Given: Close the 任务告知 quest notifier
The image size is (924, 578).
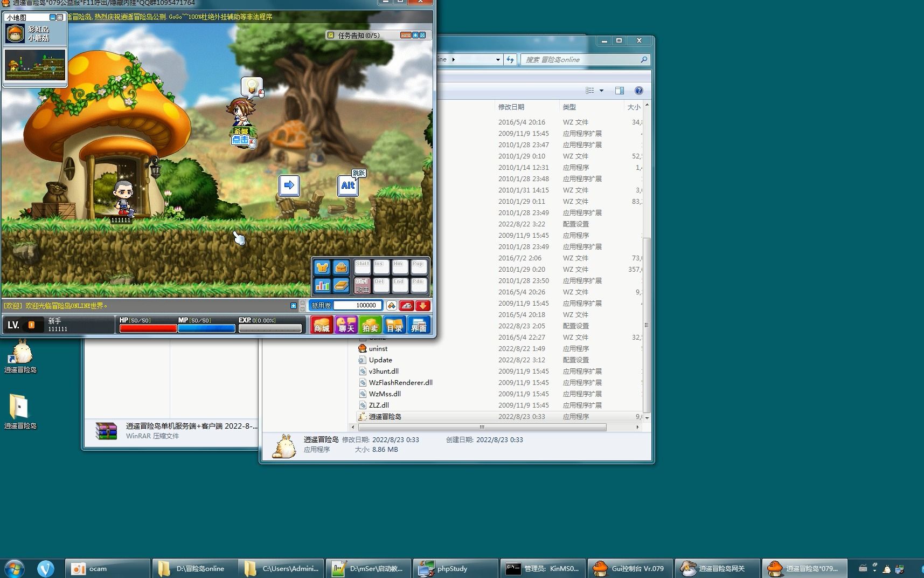Looking at the screenshot, I should click(422, 35).
